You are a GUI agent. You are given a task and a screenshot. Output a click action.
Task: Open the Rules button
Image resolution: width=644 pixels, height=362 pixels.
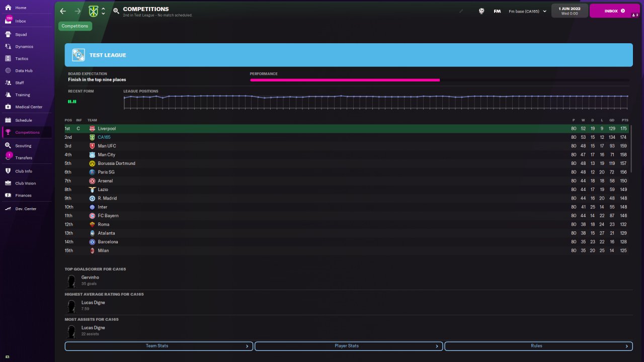click(538, 346)
